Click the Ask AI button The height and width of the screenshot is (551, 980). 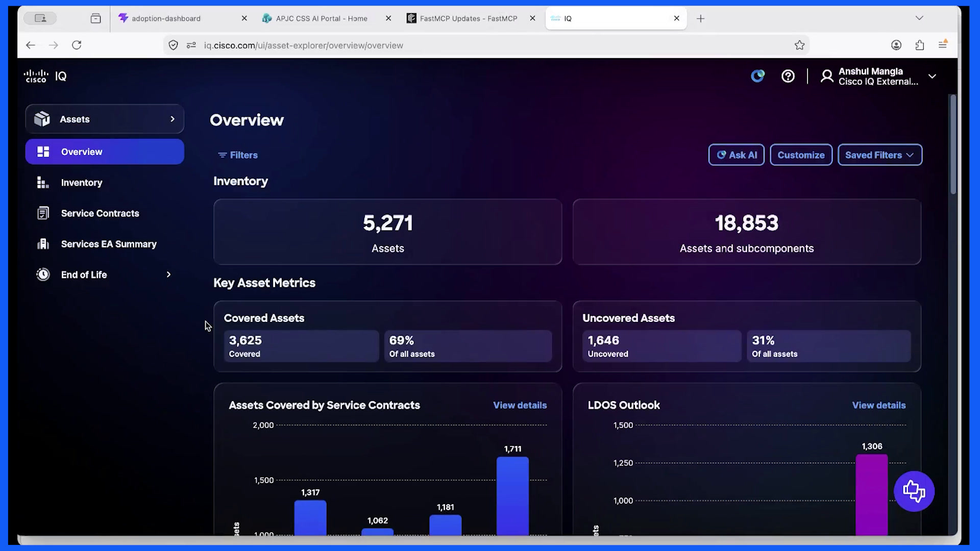(x=737, y=155)
